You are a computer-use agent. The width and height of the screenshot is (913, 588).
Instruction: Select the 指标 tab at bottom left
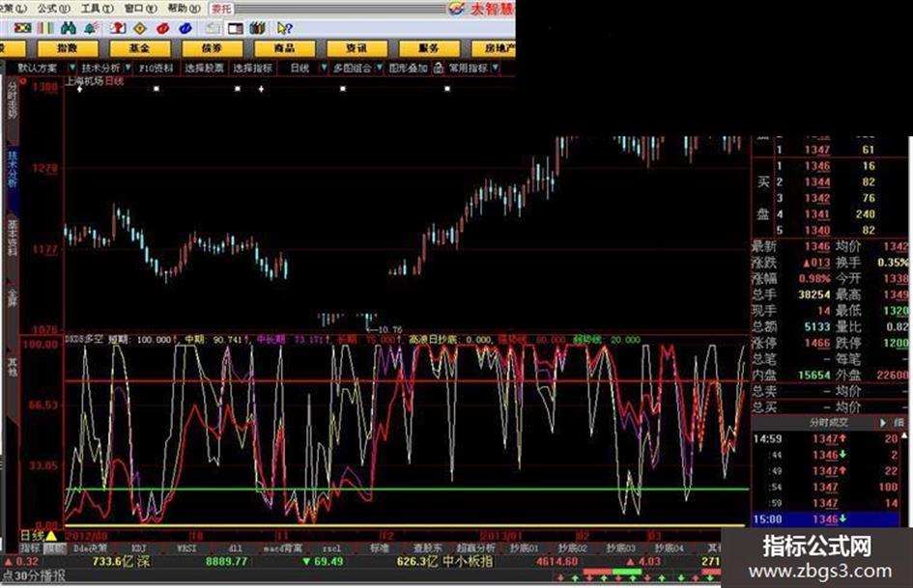30,548
